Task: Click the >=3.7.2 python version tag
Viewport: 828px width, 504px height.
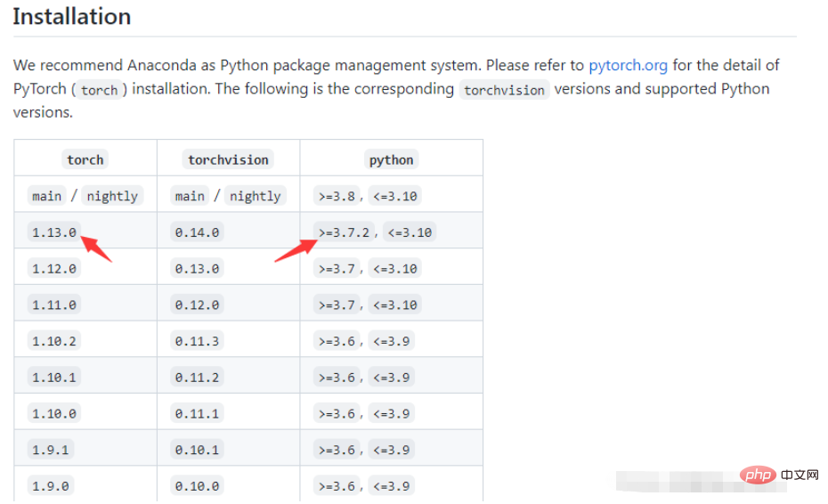Action: tap(345, 232)
